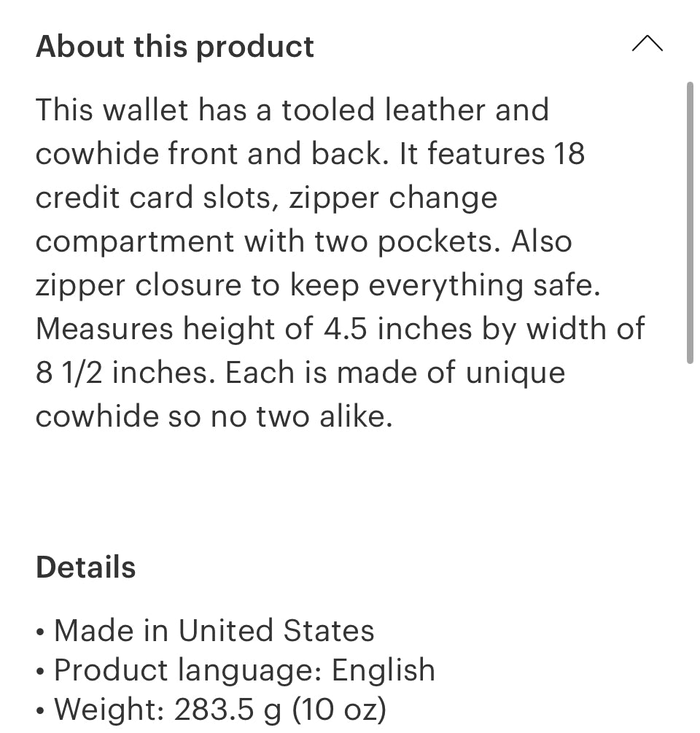
Task: Click the line starting "8 1/2 inches"
Action: click(x=300, y=373)
